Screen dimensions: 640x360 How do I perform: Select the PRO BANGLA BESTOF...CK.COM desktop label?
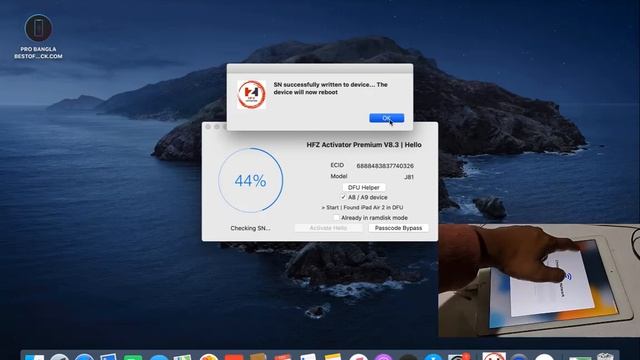[x=38, y=53]
